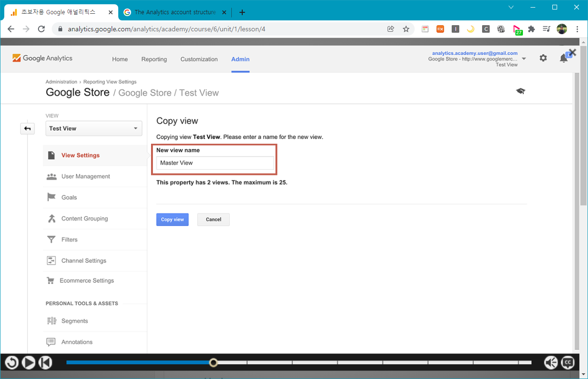Open the settings gear icon
Screen dimensions: 588x379
(x=543, y=58)
